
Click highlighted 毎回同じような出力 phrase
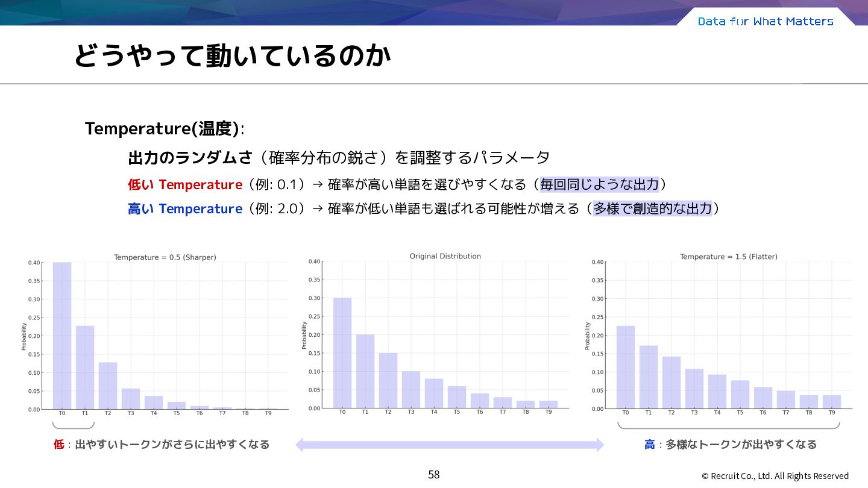point(600,184)
